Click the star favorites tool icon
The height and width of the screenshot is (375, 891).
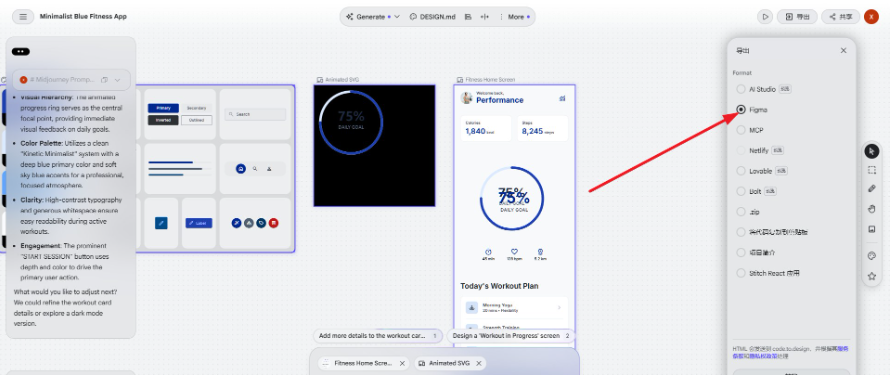point(871,276)
